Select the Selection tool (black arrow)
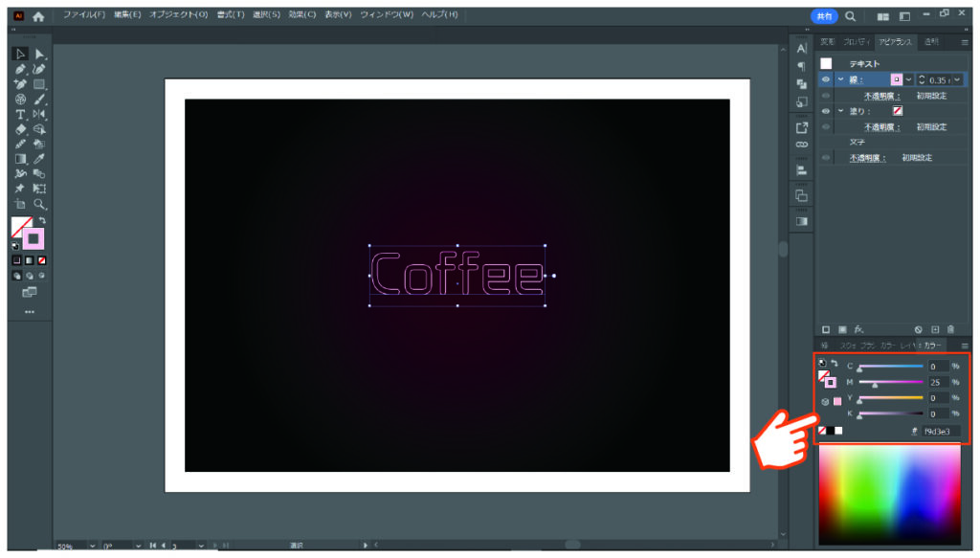The image size is (980, 558). [x=20, y=54]
